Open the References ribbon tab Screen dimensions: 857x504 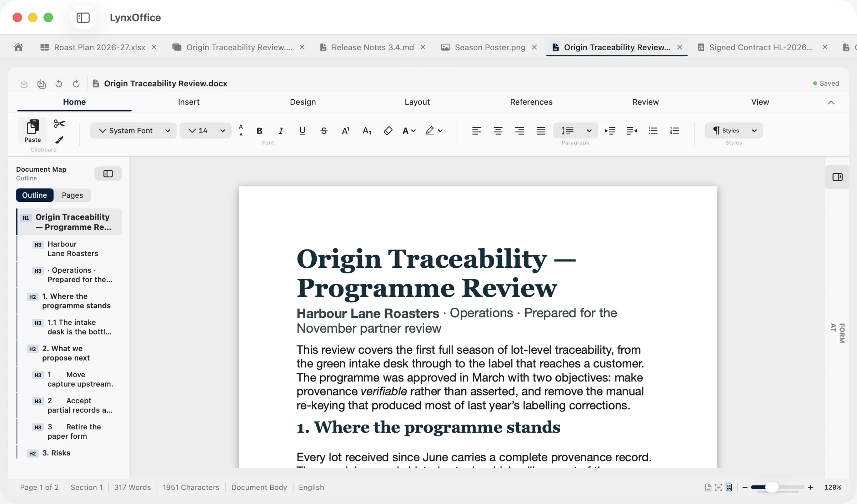click(531, 102)
